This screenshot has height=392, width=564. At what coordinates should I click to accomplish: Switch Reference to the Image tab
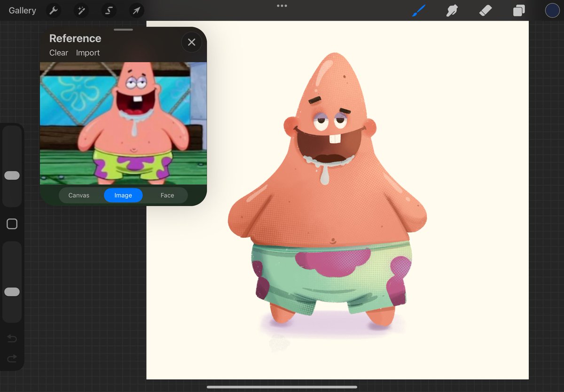point(123,195)
